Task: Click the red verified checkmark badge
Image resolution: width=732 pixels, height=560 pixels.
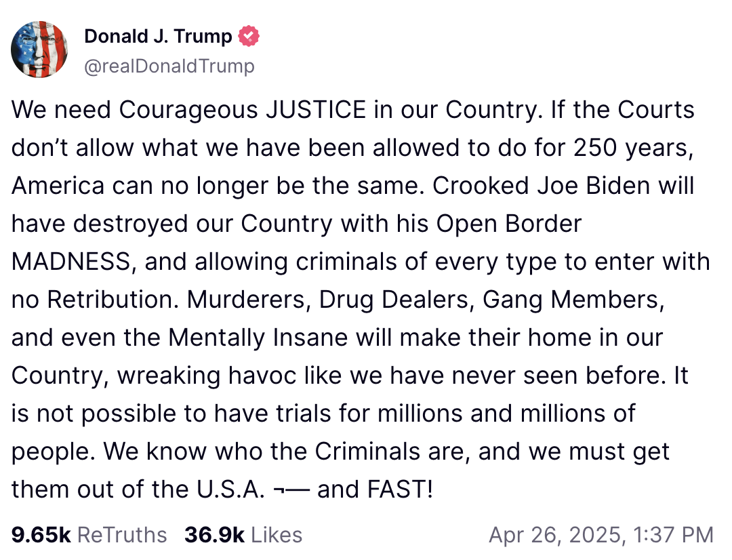Action: coord(249,36)
